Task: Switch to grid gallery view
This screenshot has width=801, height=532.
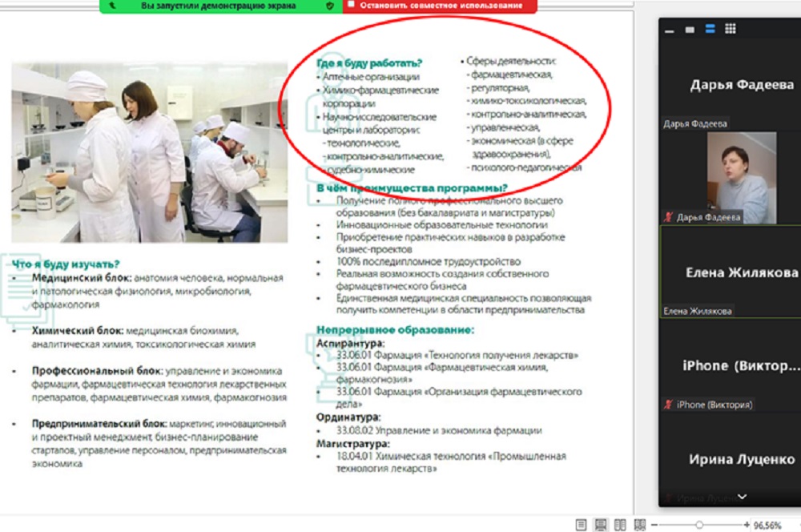Action: [730, 30]
